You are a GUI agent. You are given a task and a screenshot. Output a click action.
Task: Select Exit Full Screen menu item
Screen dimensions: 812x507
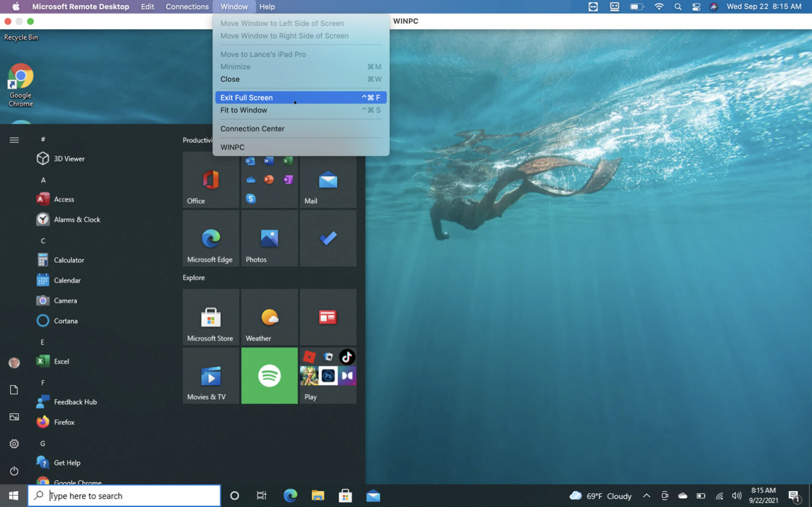pyautogui.click(x=301, y=98)
